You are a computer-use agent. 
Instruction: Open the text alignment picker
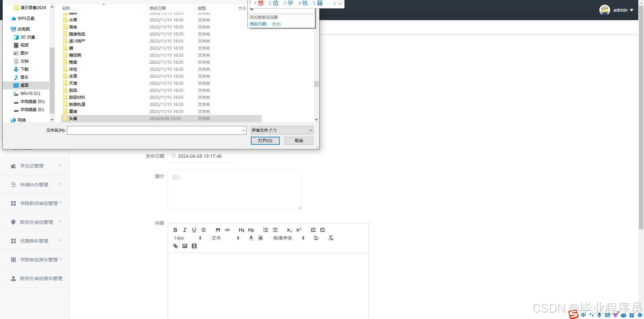(x=316, y=238)
